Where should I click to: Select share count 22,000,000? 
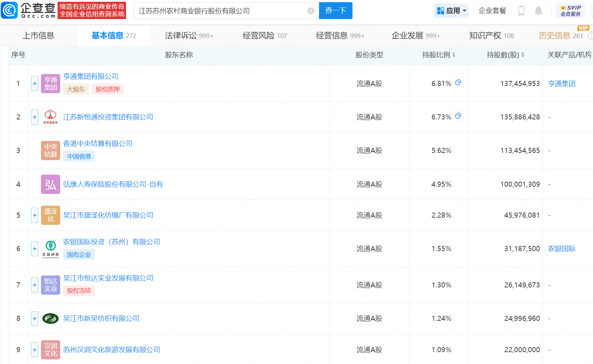click(522, 350)
